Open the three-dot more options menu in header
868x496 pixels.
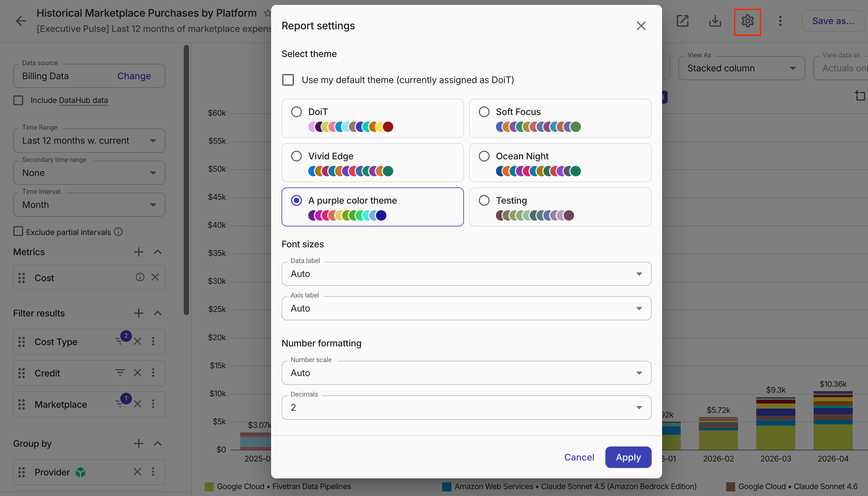pyautogui.click(x=780, y=21)
